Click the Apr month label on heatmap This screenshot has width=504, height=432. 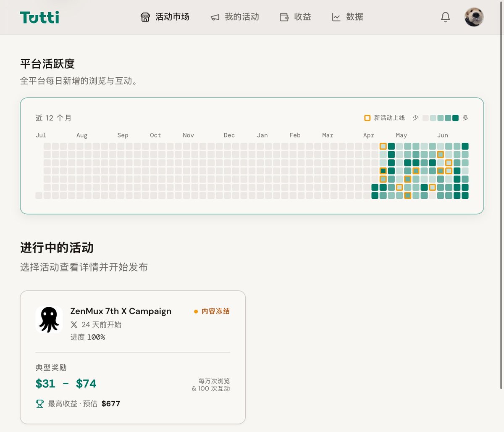coord(368,135)
